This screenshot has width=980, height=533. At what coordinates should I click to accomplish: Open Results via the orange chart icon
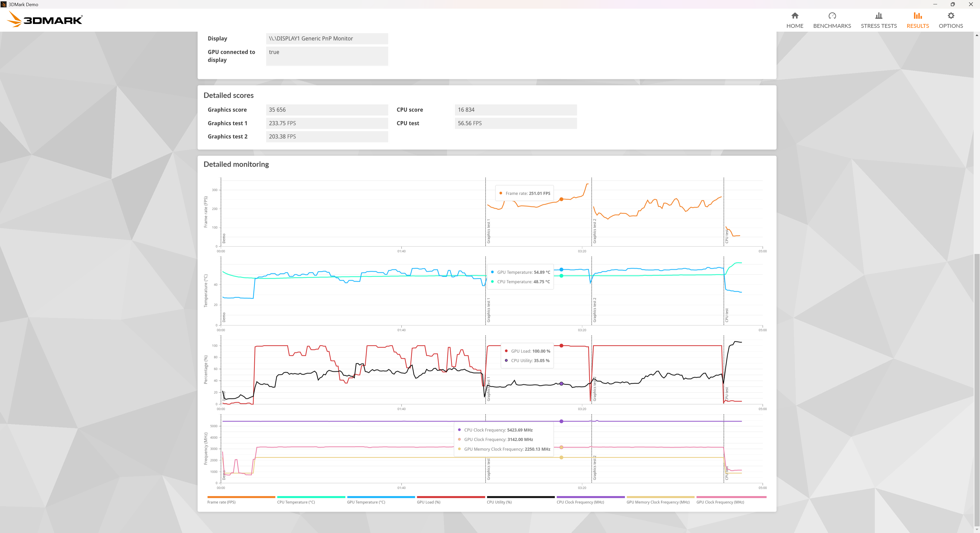(917, 16)
